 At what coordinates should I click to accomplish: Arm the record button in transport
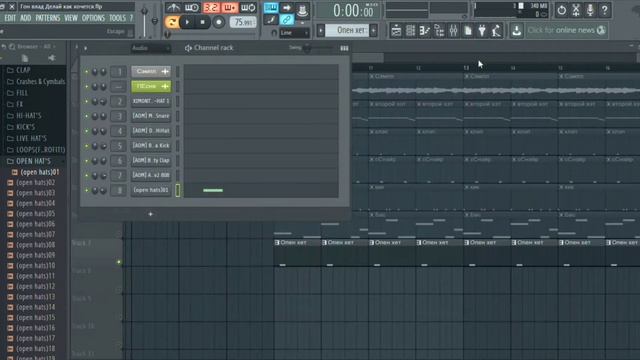point(218,22)
